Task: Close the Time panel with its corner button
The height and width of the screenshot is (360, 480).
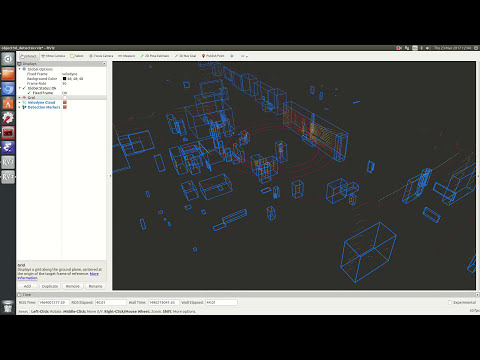Action: coord(477,295)
